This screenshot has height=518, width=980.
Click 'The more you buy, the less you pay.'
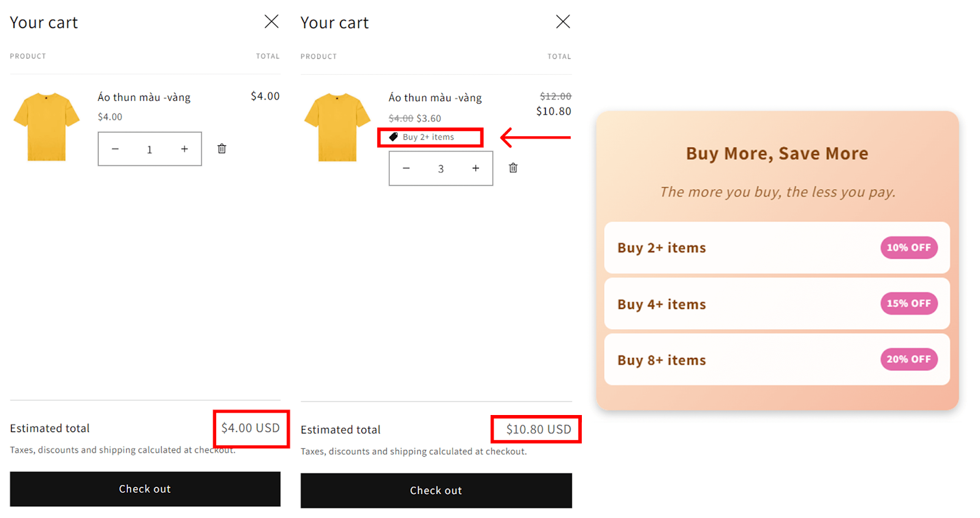click(777, 192)
